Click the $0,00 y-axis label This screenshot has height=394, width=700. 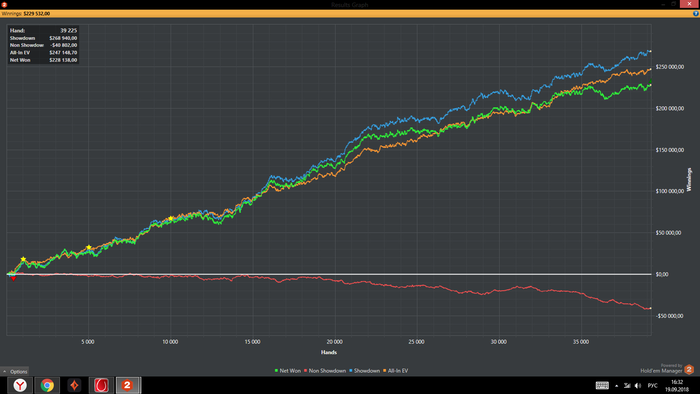pyautogui.click(x=662, y=274)
